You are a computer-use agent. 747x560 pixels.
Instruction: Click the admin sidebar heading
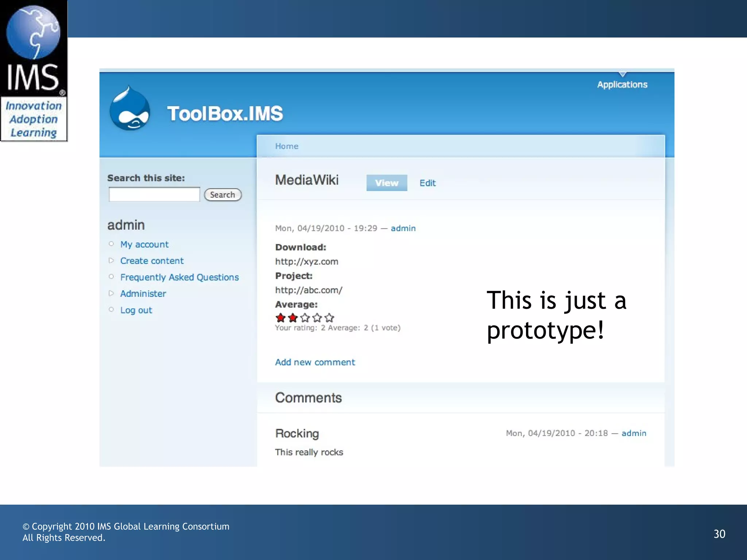tap(126, 225)
